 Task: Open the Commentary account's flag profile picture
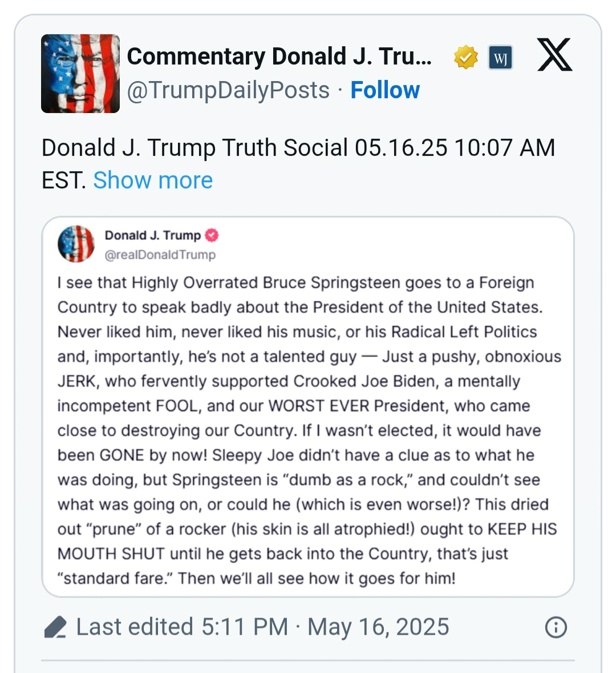(80, 74)
